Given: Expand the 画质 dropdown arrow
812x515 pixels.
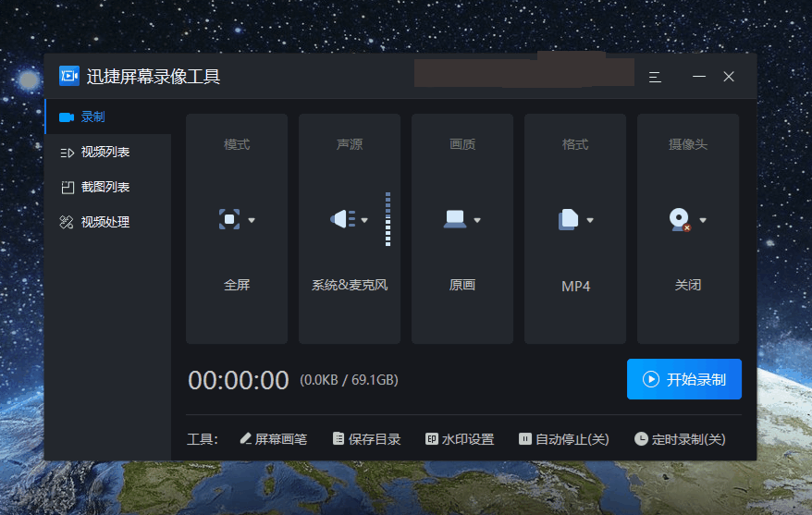Looking at the screenshot, I should click(x=477, y=220).
